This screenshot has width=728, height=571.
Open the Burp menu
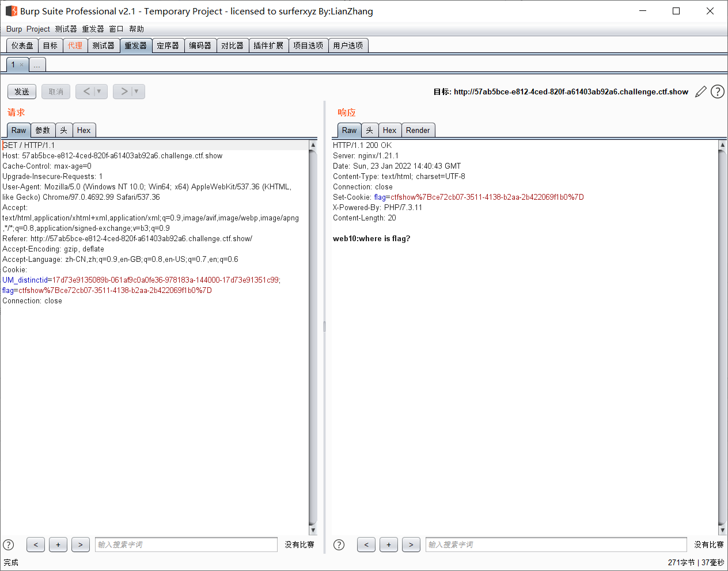(x=14, y=29)
